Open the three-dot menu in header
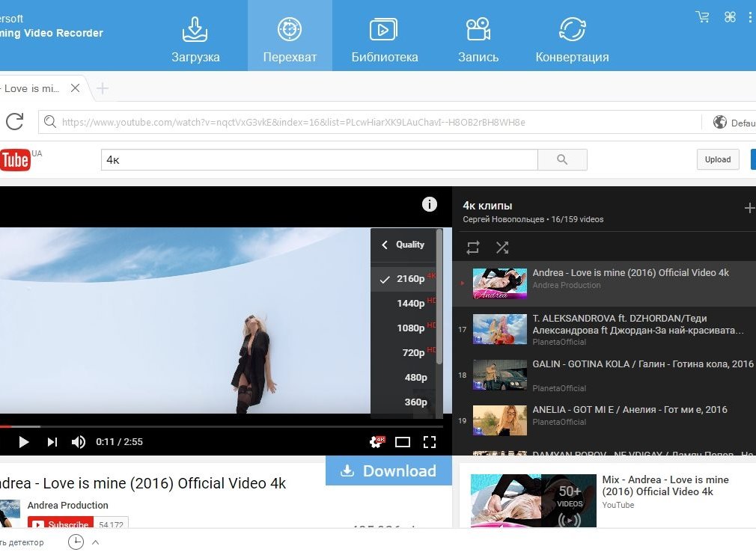756x555 pixels. click(x=750, y=17)
